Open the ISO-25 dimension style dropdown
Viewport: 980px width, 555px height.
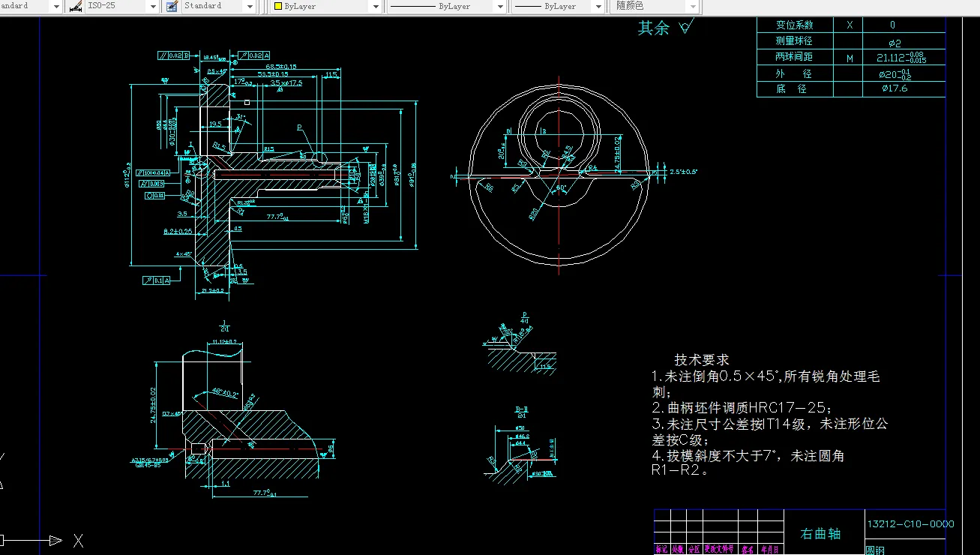(153, 6)
